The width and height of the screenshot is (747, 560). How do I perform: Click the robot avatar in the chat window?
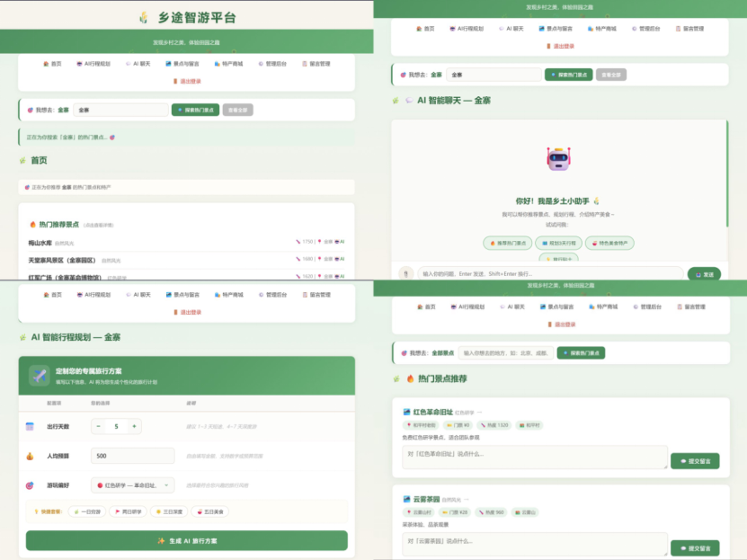coord(559,159)
